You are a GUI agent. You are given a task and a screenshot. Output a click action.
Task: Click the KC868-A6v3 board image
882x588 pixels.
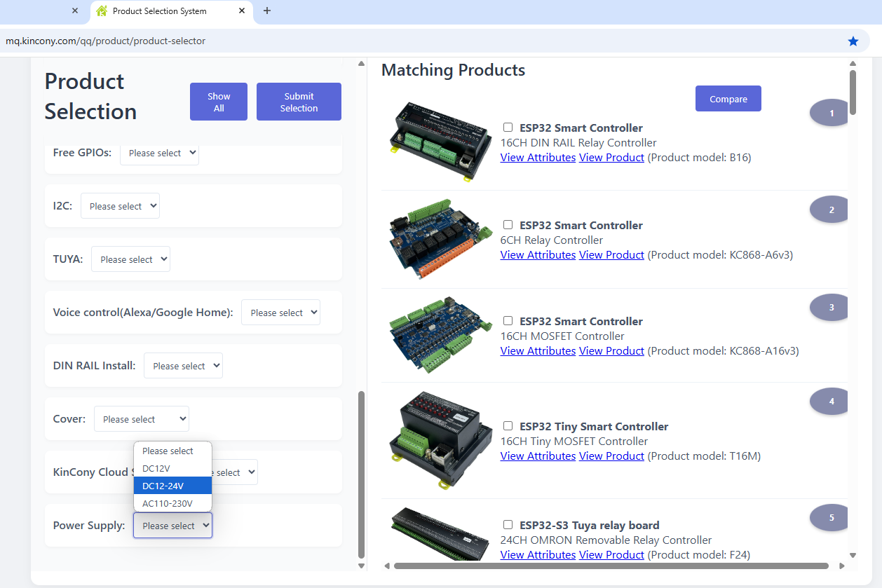point(440,238)
